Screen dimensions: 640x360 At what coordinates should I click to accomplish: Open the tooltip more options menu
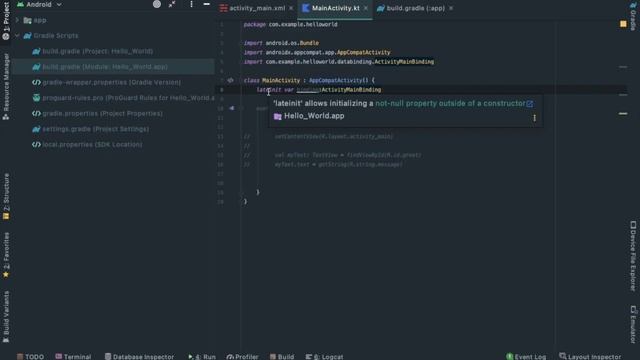pos(534,118)
